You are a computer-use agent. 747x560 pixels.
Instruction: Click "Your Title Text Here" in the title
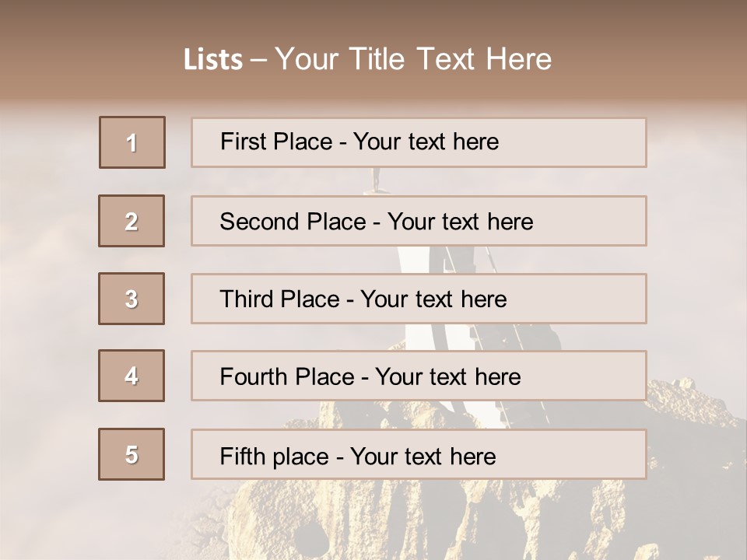(x=413, y=59)
